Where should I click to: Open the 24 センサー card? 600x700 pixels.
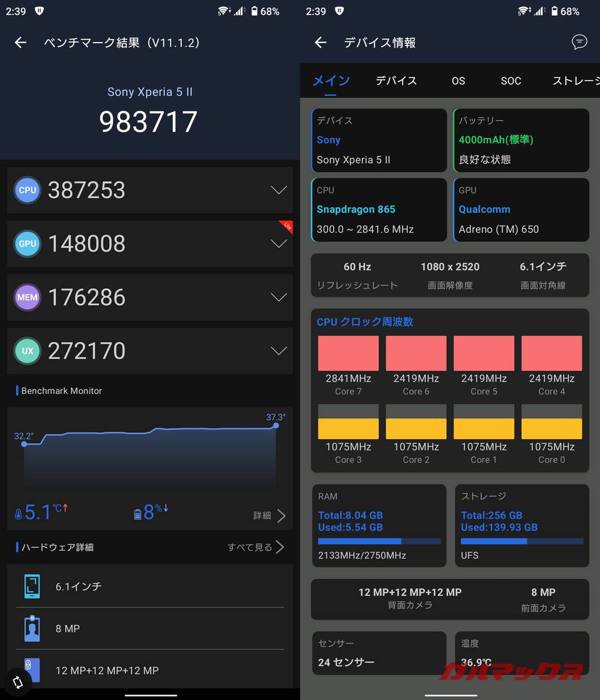[x=379, y=653]
